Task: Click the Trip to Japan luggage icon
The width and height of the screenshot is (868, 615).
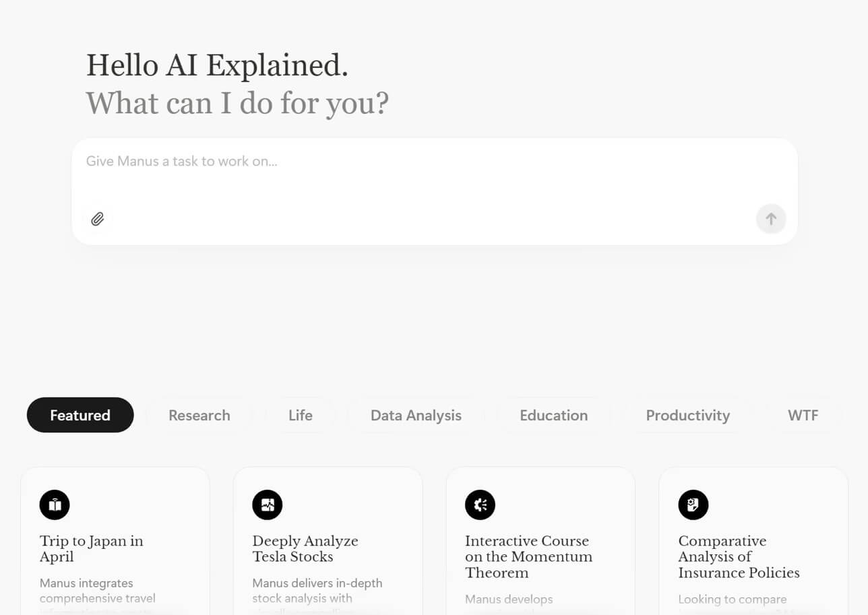Action: coord(55,505)
